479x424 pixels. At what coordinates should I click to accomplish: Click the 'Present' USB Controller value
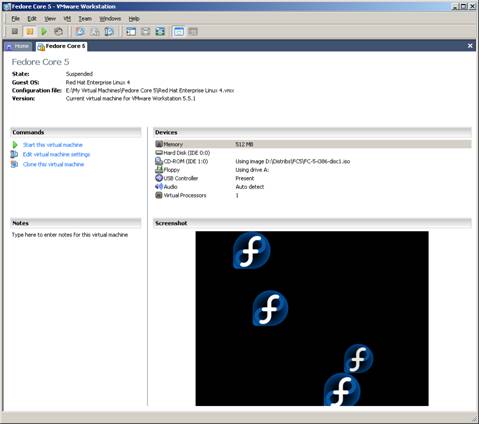(245, 178)
